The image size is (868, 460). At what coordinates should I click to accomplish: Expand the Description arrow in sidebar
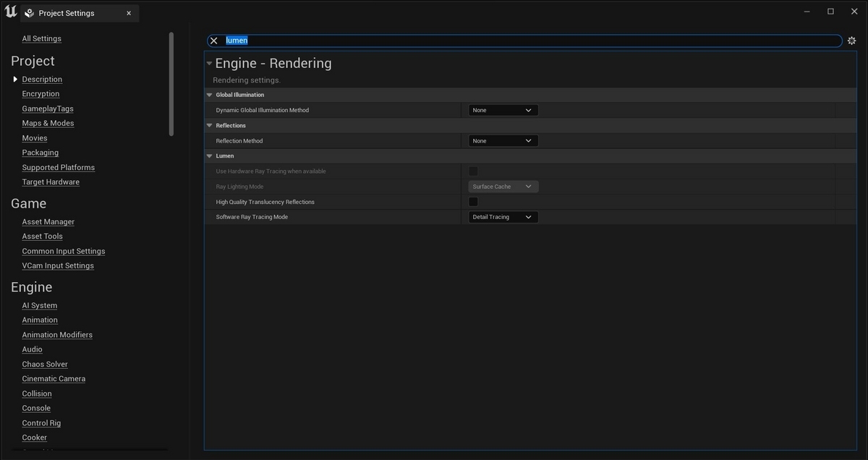(x=15, y=79)
